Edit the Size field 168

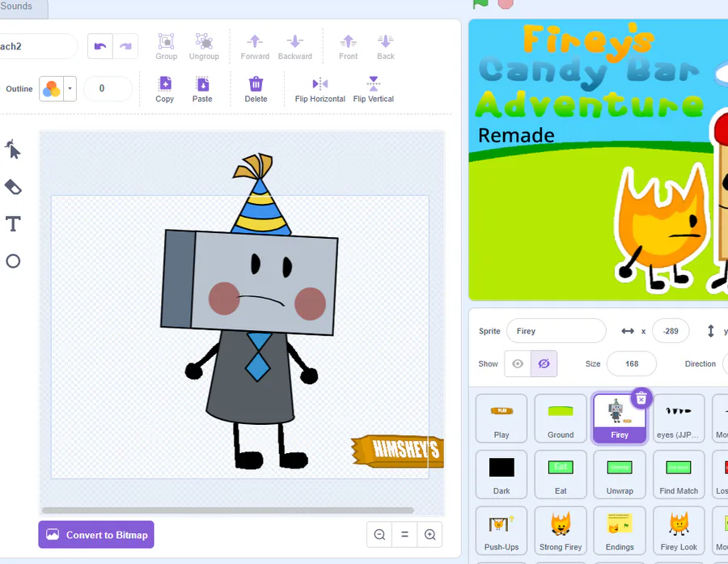pos(632,364)
